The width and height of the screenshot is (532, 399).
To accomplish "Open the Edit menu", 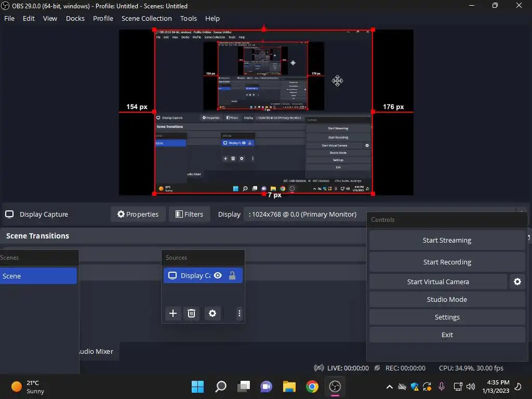I will coord(29,18).
